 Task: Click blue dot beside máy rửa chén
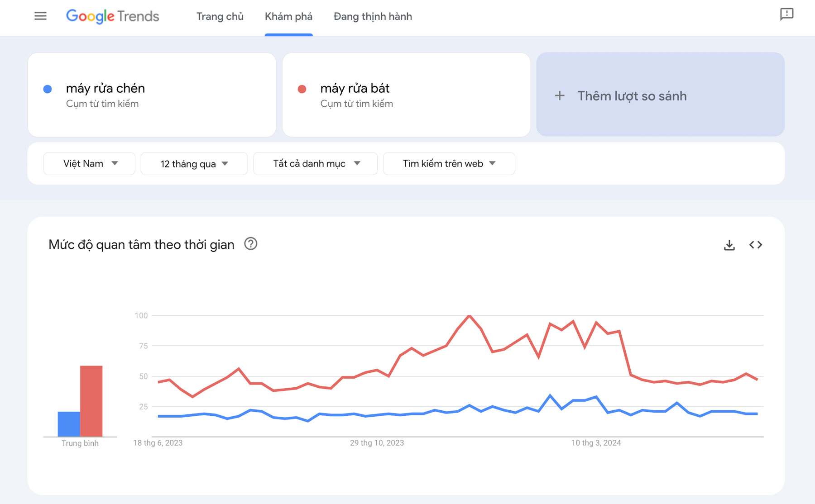tap(48, 89)
